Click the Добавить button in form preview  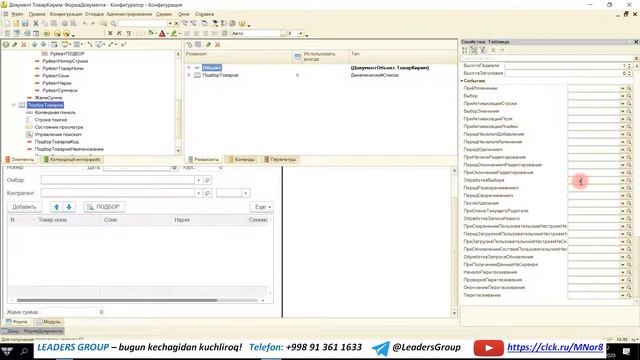tap(24, 207)
